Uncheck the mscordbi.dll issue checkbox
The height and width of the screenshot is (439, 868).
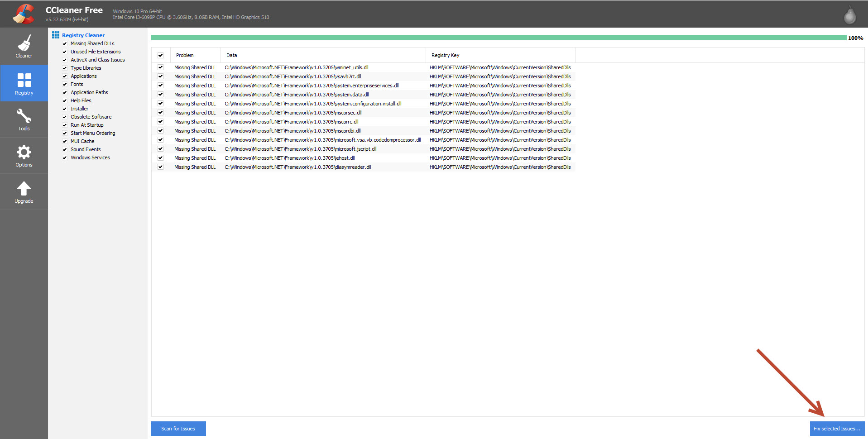160,131
